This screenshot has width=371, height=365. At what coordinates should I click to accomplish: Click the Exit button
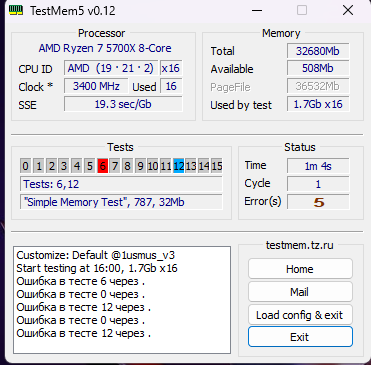click(x=300, y=337)
